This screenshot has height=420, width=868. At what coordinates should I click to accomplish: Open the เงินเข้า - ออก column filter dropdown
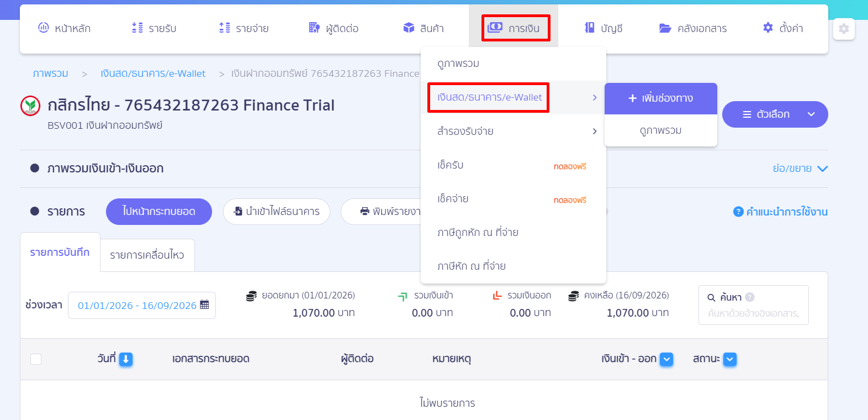666,359
